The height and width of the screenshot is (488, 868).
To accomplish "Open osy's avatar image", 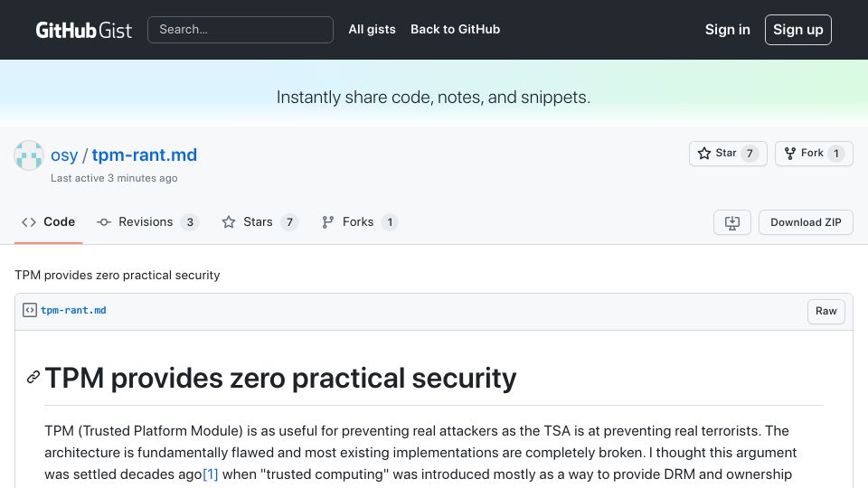I will tap(29, 155).
